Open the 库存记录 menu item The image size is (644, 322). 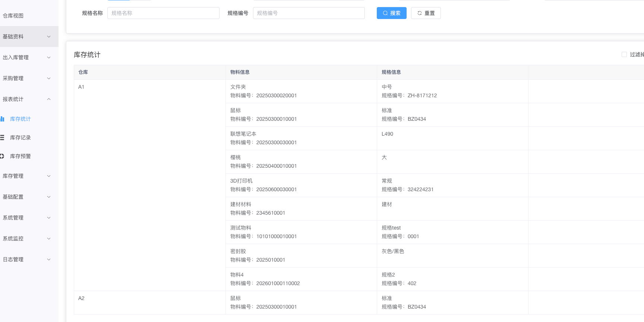(x=29, y=138)
